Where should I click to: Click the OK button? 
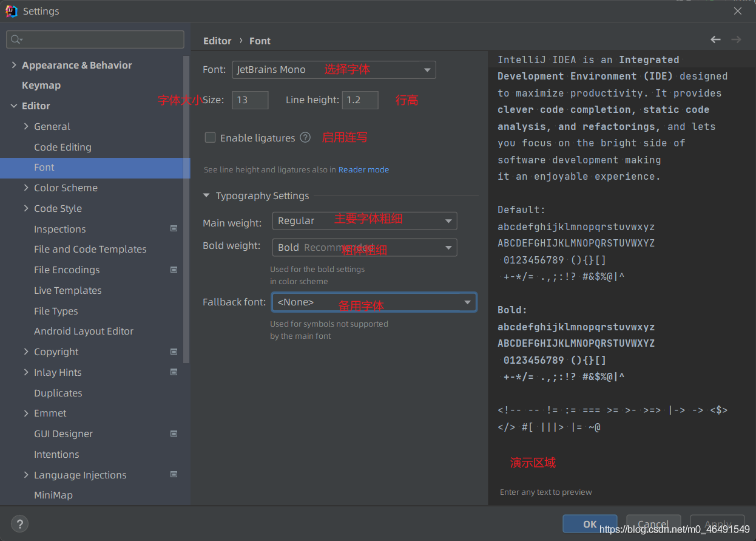pos(590,524)
